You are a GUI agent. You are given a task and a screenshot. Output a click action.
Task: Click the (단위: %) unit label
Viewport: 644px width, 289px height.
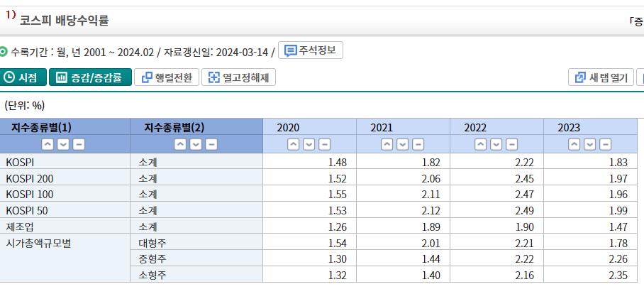(x=25, y=106)
